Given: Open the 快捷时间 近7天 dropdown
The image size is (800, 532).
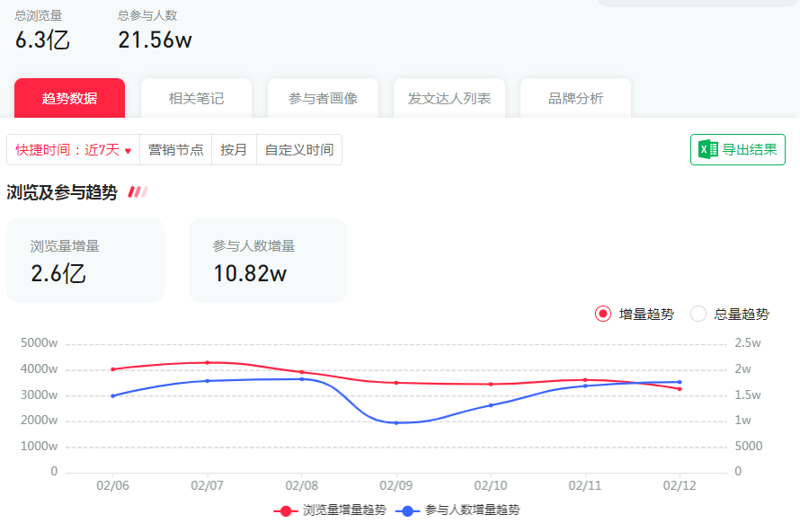Looking at the screenshot, I should [x=73, y=150].
